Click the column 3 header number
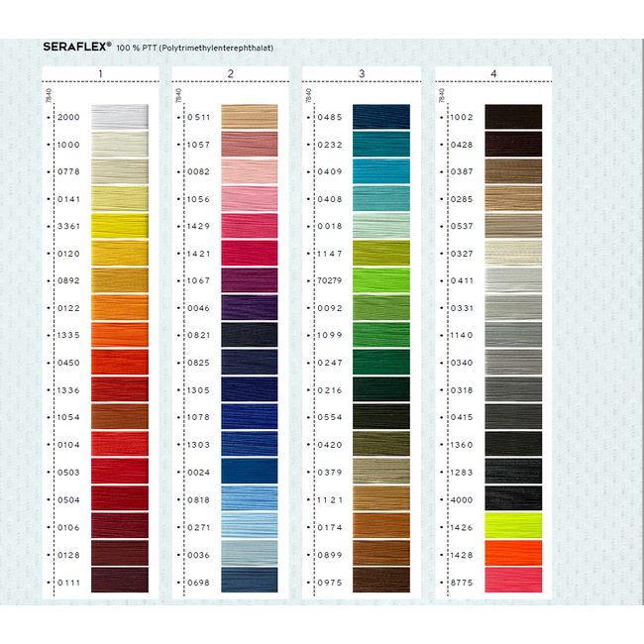Viewport: 644px width, 644px height. point(362,74)
